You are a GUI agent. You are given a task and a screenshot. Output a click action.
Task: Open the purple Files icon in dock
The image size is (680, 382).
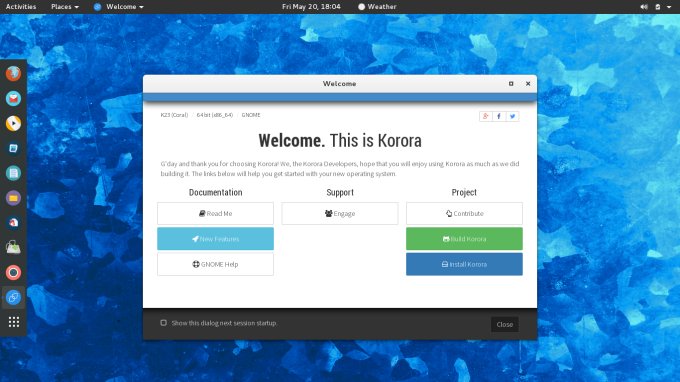13,198
